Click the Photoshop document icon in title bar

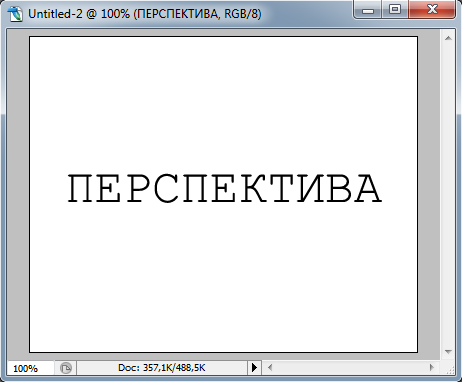click(15, 14)
